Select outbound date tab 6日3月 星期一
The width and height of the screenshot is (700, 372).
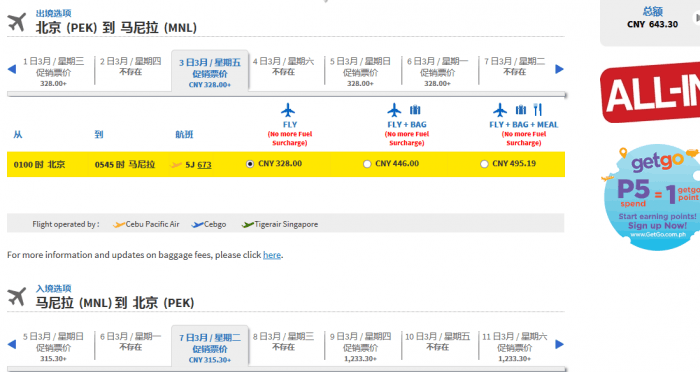point(437,71)
